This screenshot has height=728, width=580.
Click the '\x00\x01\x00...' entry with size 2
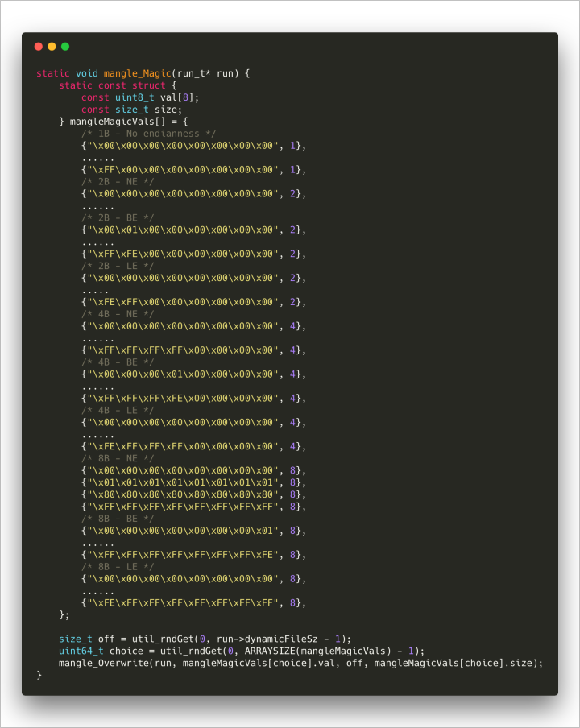click(x=193, y=230)
